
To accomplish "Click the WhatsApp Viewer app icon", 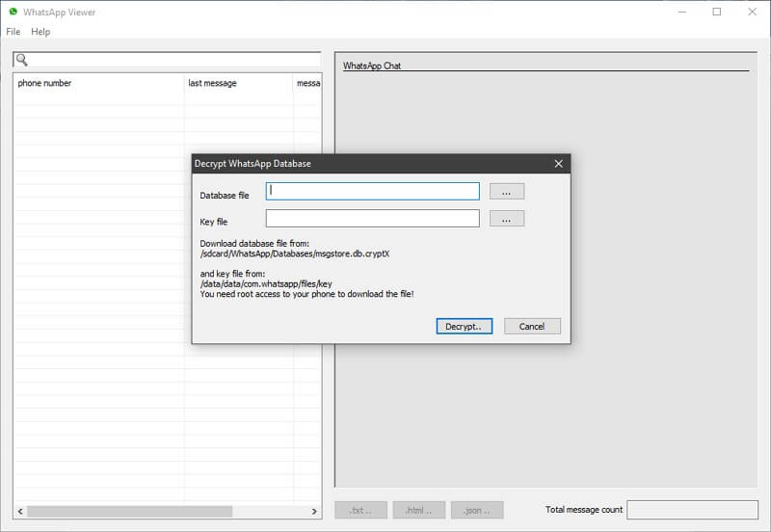I will pyautogui.click(x=13, y=12).
